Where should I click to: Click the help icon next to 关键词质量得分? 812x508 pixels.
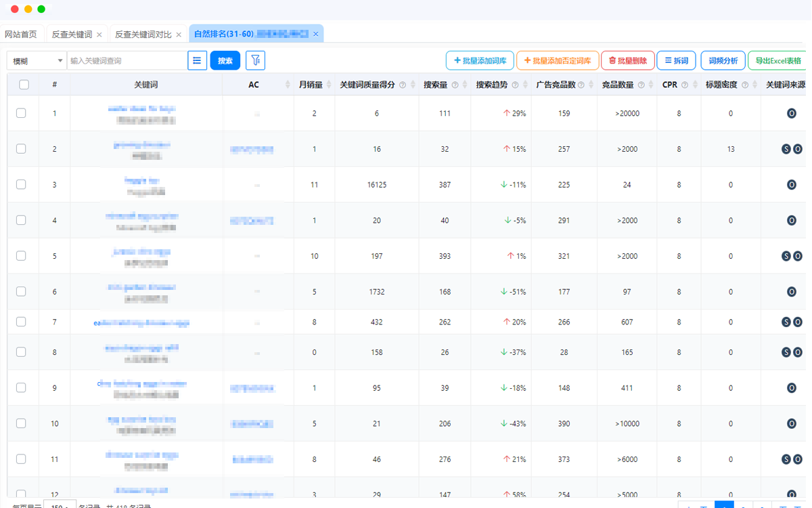(403, 85)
